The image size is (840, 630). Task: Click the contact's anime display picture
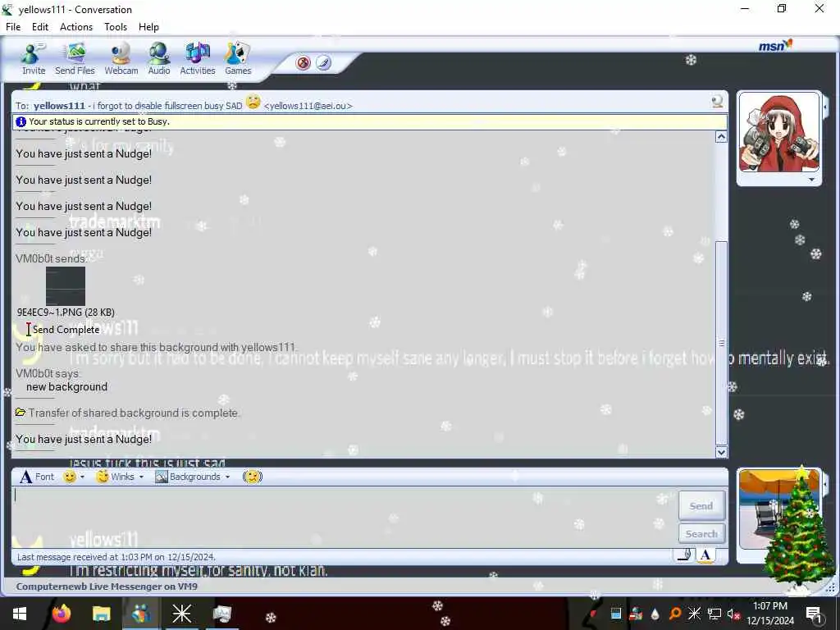coord(779,132)
